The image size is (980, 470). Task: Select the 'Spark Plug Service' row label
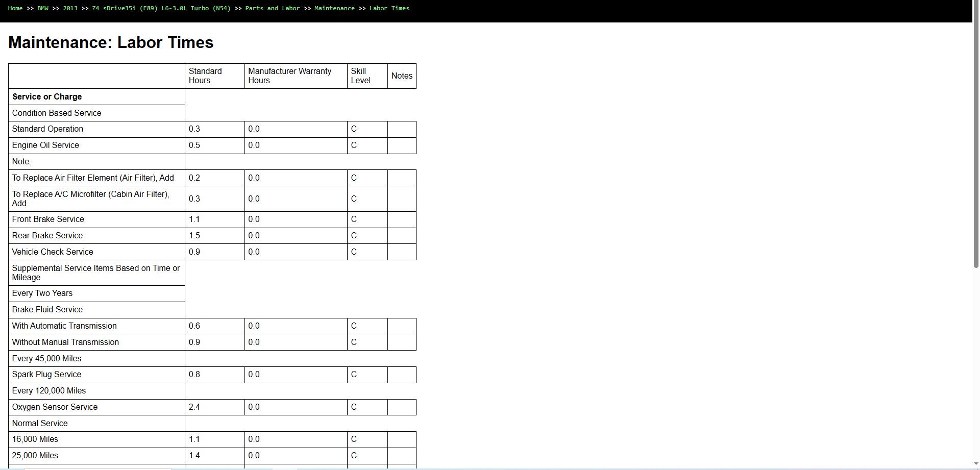click(46, 375)
